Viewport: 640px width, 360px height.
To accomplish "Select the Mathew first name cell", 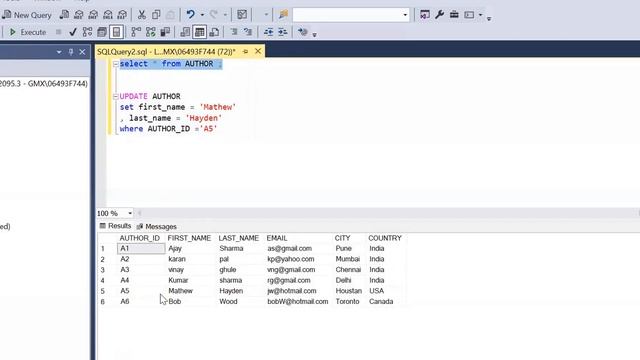I will point(180,291).
